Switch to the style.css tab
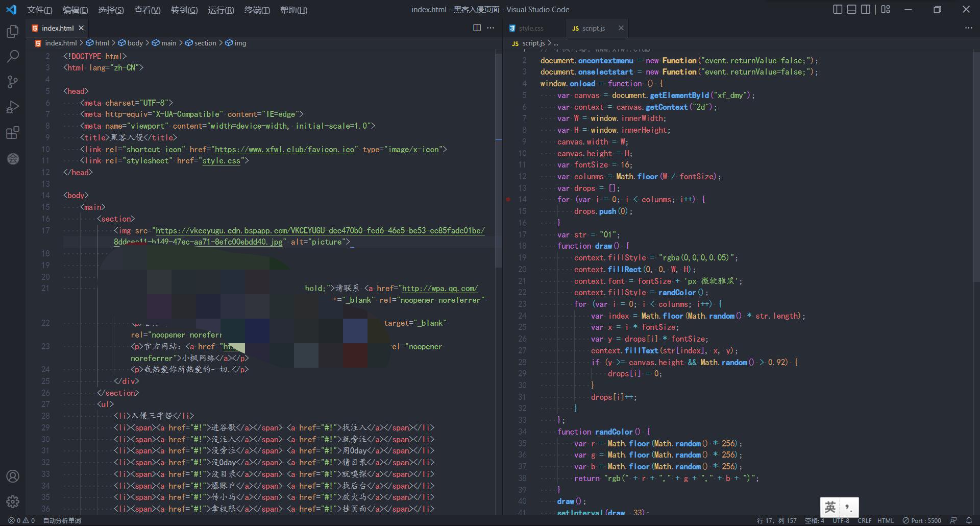This screenshot has width=980, height=526. click(531, 29)
